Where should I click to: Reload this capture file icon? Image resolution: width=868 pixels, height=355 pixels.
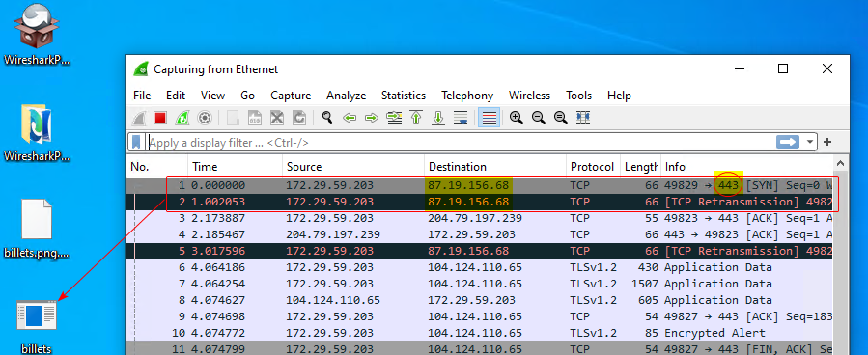pos(299,118)
